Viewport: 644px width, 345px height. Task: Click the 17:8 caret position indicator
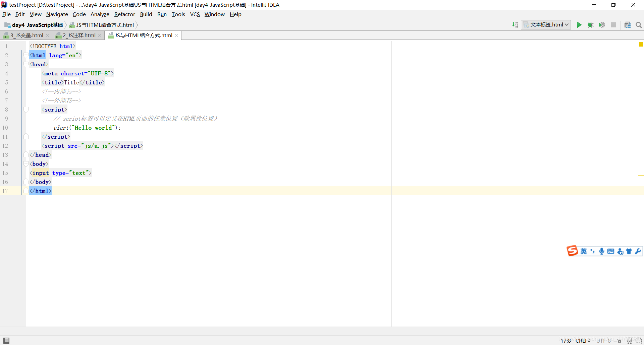pyautogui.click(x=566, y=341)
